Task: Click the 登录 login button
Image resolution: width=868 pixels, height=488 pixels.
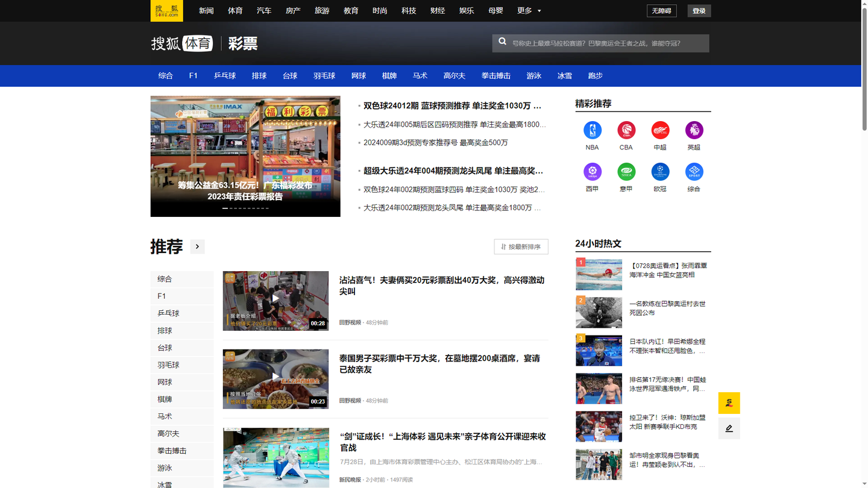Action: 699,11
